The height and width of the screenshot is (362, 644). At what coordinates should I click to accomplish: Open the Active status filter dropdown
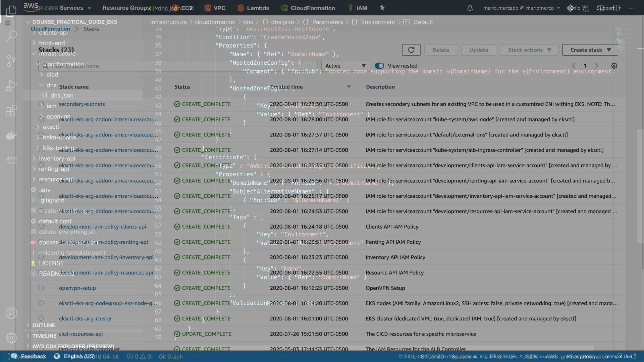pyautogui.click(x=345, y=66)
